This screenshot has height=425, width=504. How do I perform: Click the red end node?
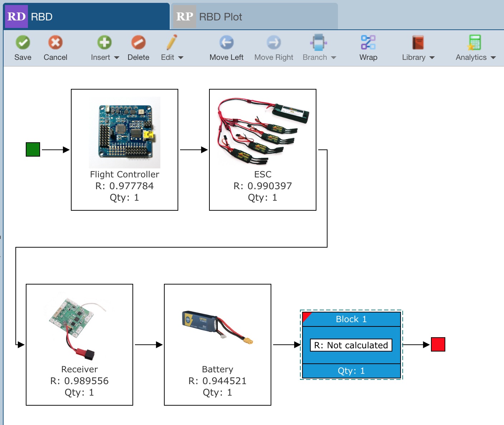438,344
